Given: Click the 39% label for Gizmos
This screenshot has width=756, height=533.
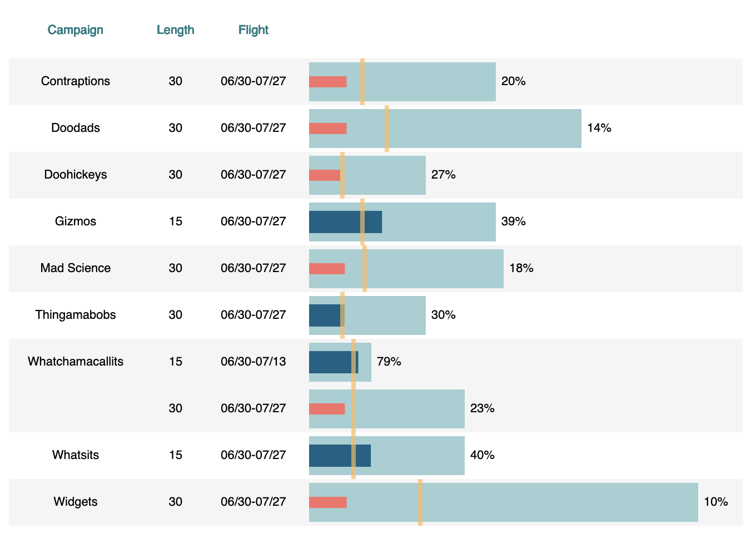Looking at the screenshot, I should click(x=513, y=221).
